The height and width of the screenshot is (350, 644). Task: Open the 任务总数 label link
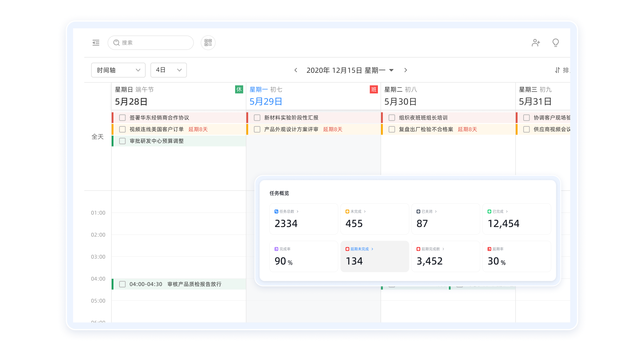click(287, 211)
